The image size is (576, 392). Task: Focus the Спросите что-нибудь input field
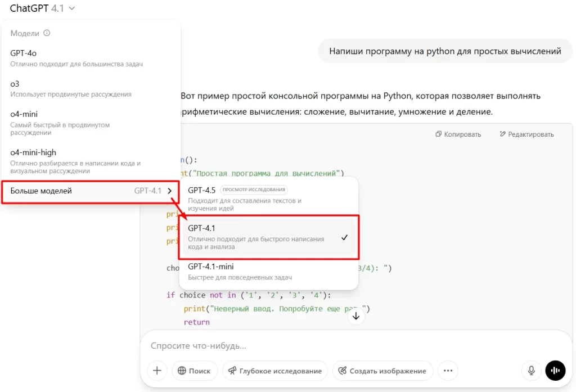tap(355, 346)
